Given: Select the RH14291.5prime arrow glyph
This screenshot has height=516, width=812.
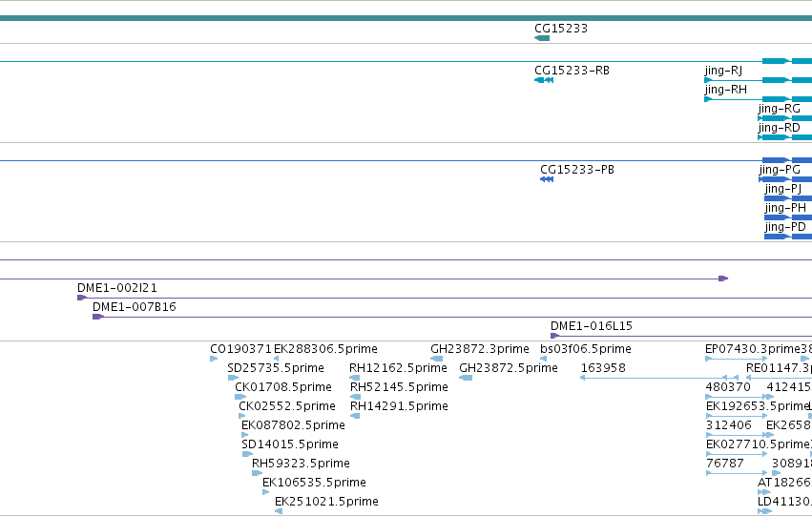Looking at the screenshot, I should click(355, 416).
